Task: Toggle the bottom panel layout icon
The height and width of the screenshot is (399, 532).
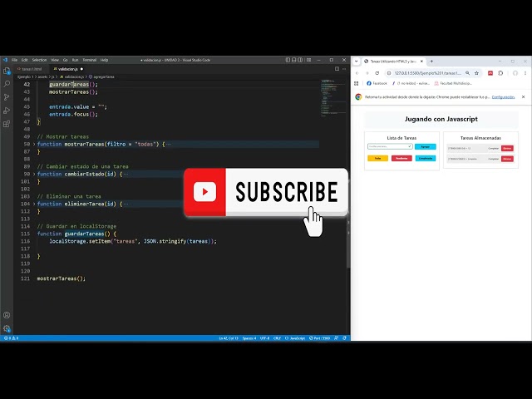Action: pos(293,60)
